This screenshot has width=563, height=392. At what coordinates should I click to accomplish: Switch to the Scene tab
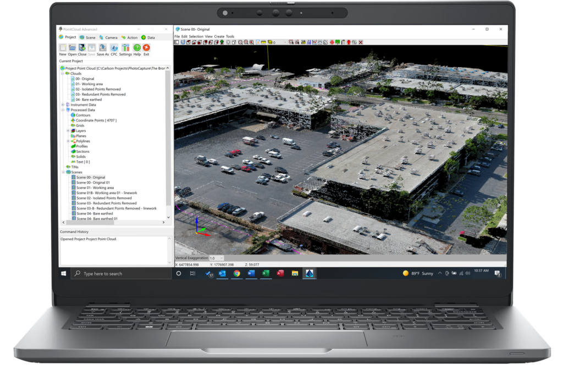click(x=87, y=37)
